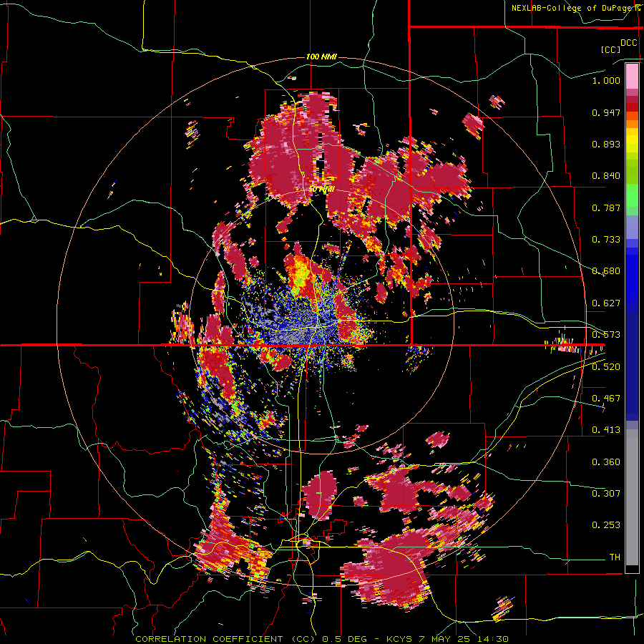Image resolution: width=644 pixels, height=644 pixels.
Task: Pick the yellow segment of the color scale
Action: coord(632,140)
